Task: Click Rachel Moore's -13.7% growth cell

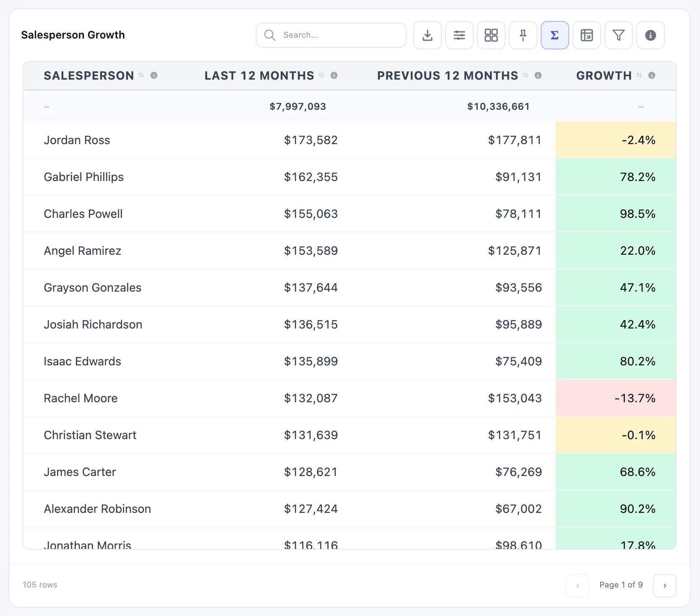Action: [x=616, y=398]
